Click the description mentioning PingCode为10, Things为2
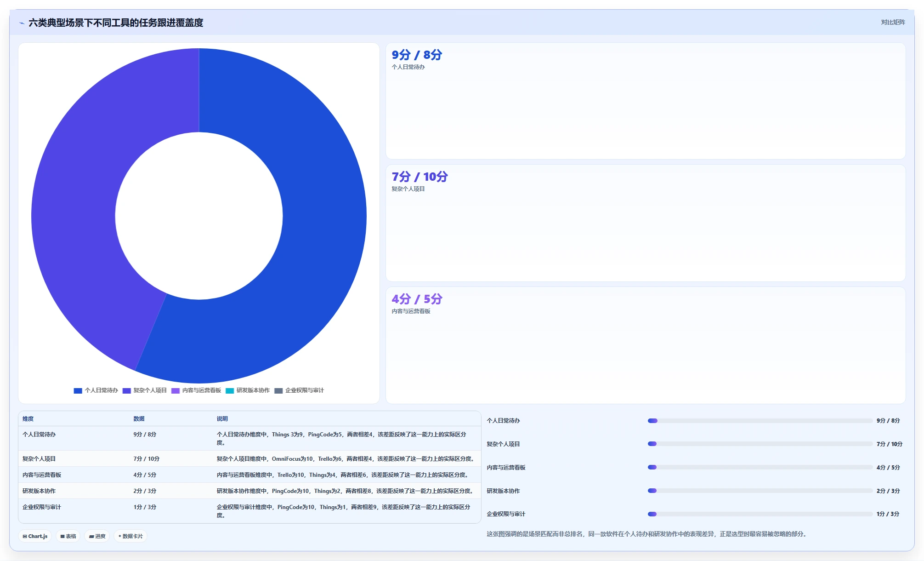924x561 pixels. point(346,491)
